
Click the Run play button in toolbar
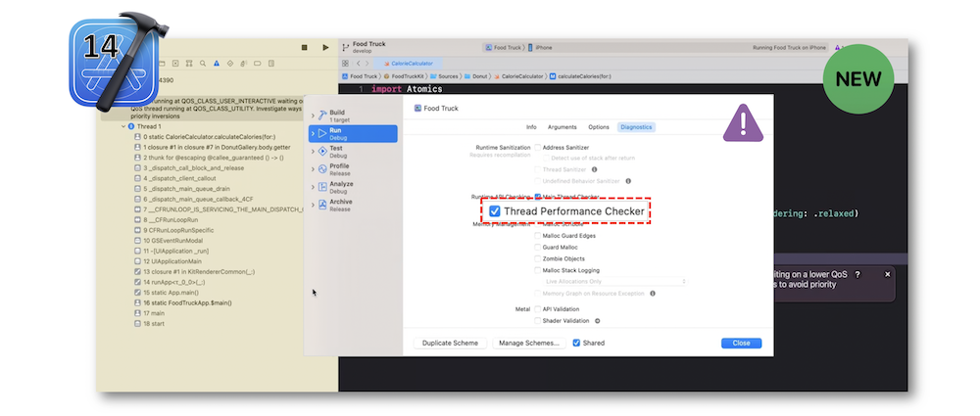click(x=325, y=47)
